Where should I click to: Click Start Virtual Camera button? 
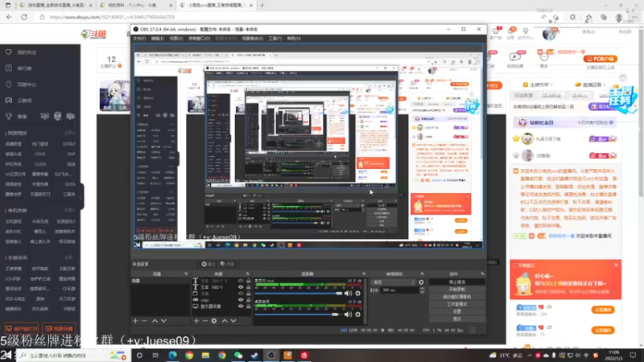click(x=456, y=297)
